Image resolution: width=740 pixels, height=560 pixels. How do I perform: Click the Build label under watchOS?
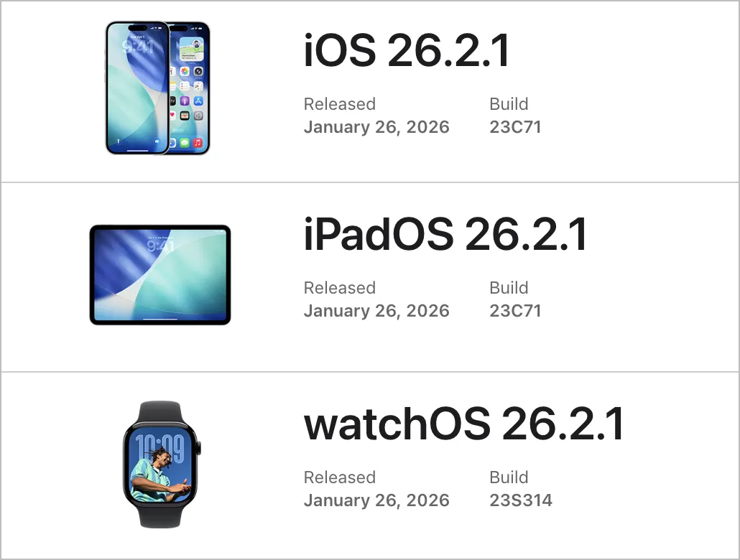[509, 477]
